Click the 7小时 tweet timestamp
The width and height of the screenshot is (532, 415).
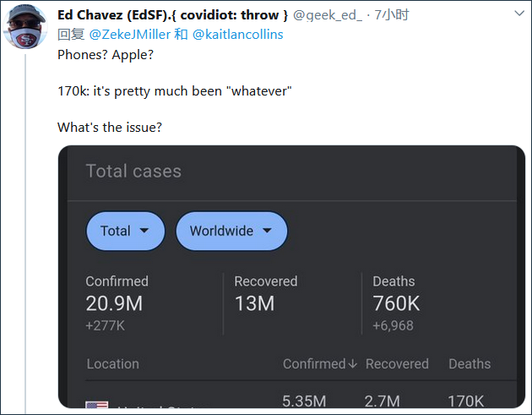tap(392, 15)
